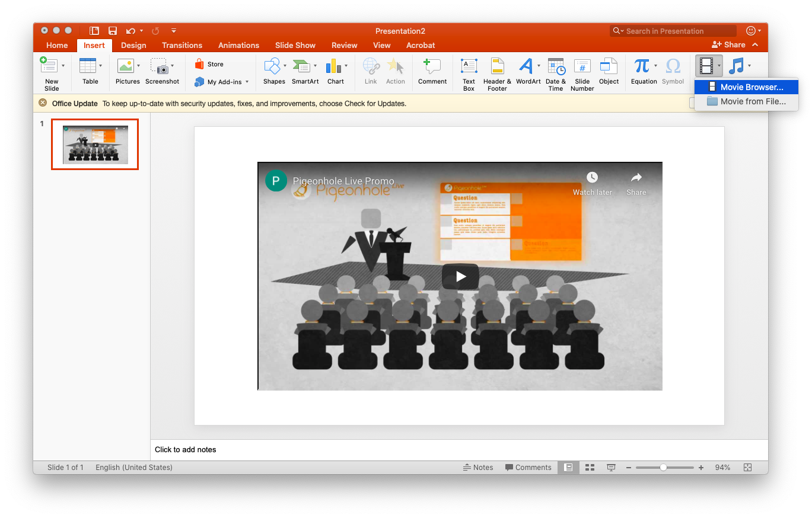Open the Office Store add-ins
This screenshot has height=518, width=812.
pyautogui.click(x=209, y=64)
